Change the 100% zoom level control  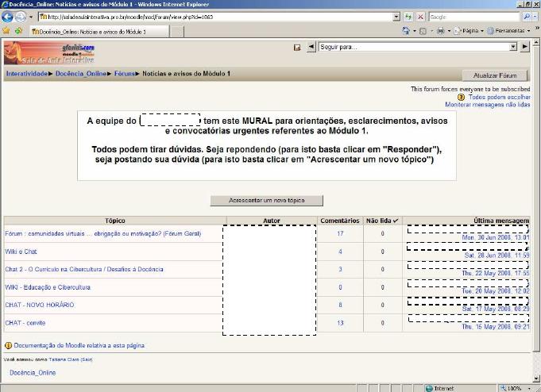click(x=516, y=388)
